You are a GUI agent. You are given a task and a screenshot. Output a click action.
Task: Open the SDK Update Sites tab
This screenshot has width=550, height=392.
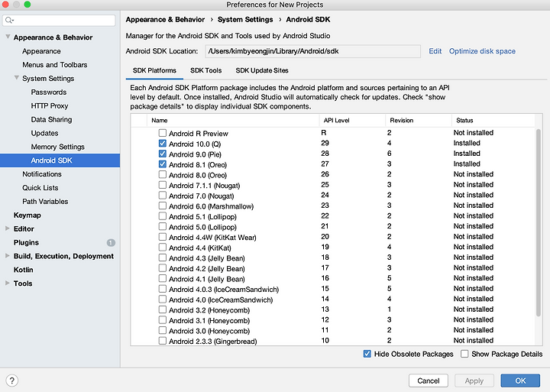click(x=262, y=70)
